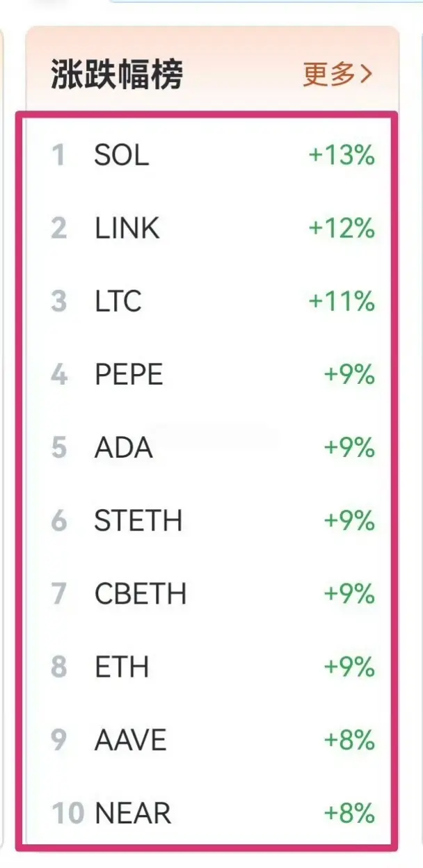Click the +8% value beside NEAR

pos(349,812)
